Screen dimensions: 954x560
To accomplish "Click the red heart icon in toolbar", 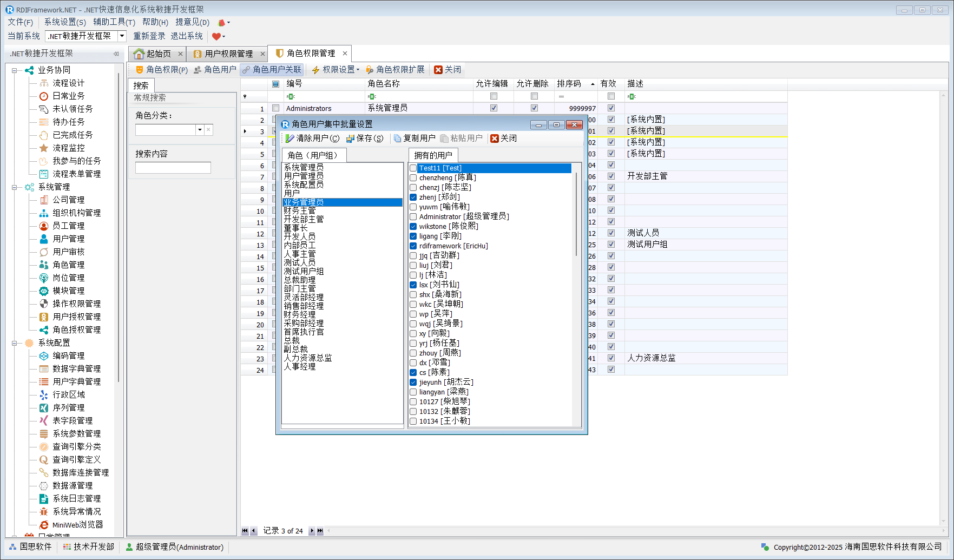I will pyautogui.click(x=216, y=36).
